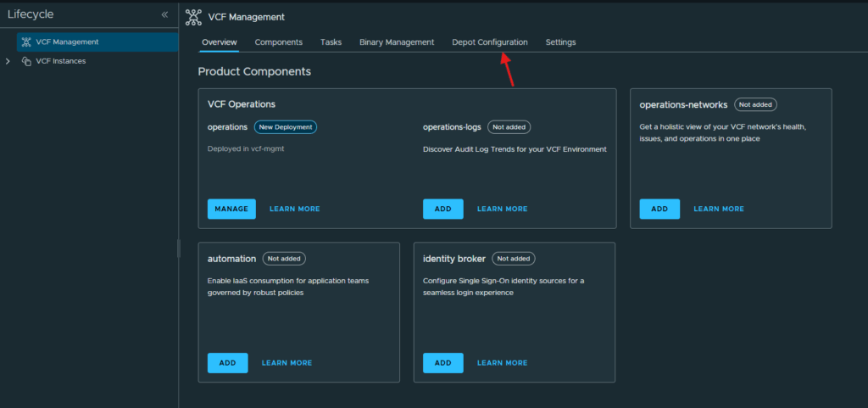
Task: Open LEARN MORE link for automation
Action: click(287, 363)
